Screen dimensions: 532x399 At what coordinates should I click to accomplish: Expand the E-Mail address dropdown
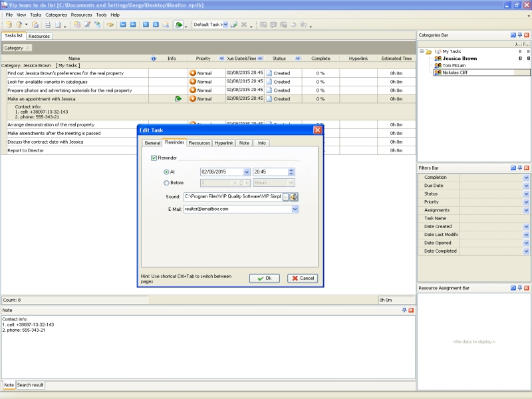coord(295,209)
